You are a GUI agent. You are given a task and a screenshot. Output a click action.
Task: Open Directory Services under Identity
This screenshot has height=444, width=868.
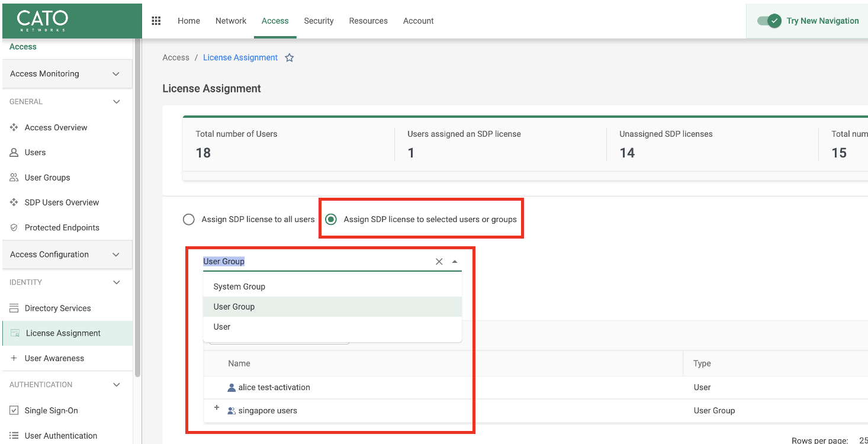click(59, 308)
